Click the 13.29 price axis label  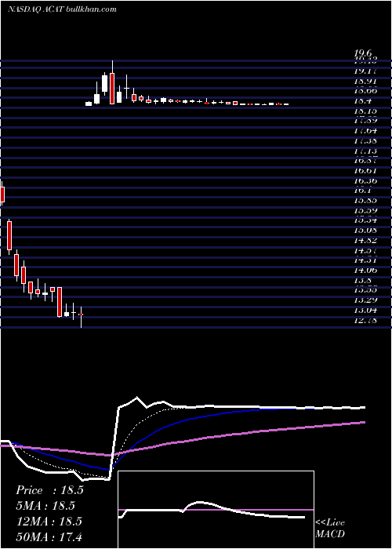click(366, 300)
